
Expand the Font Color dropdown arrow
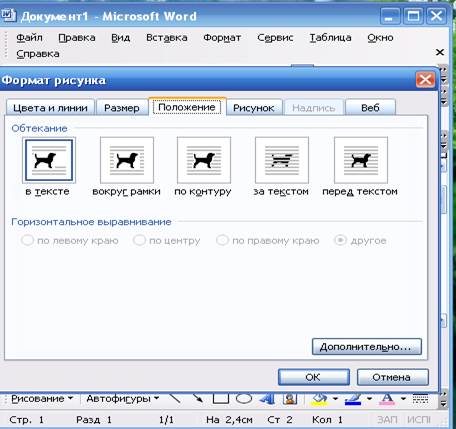(x=403, y=399)
